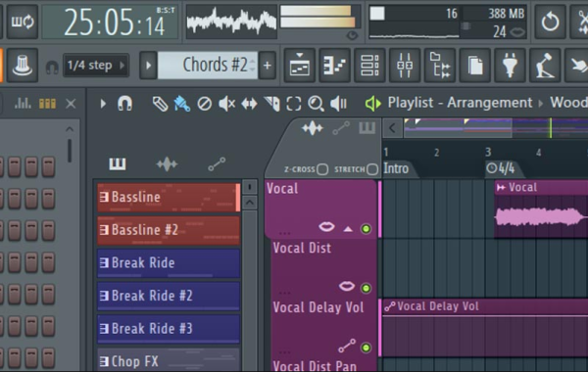The image size is (588, 372).
Task: Open the Piano roll view
Action: [334, 66]
